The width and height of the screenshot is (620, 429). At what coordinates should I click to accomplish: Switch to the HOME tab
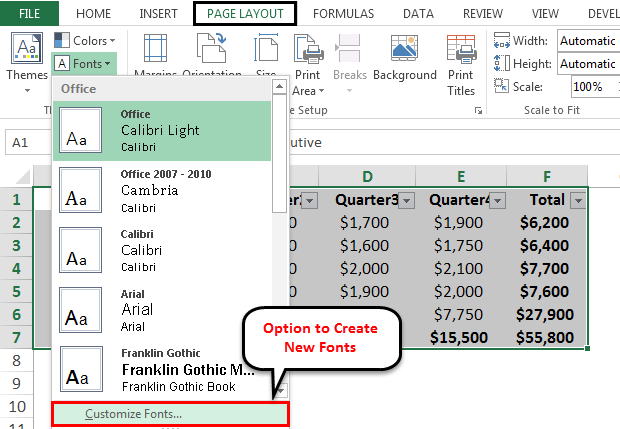(x=93, y=13)
